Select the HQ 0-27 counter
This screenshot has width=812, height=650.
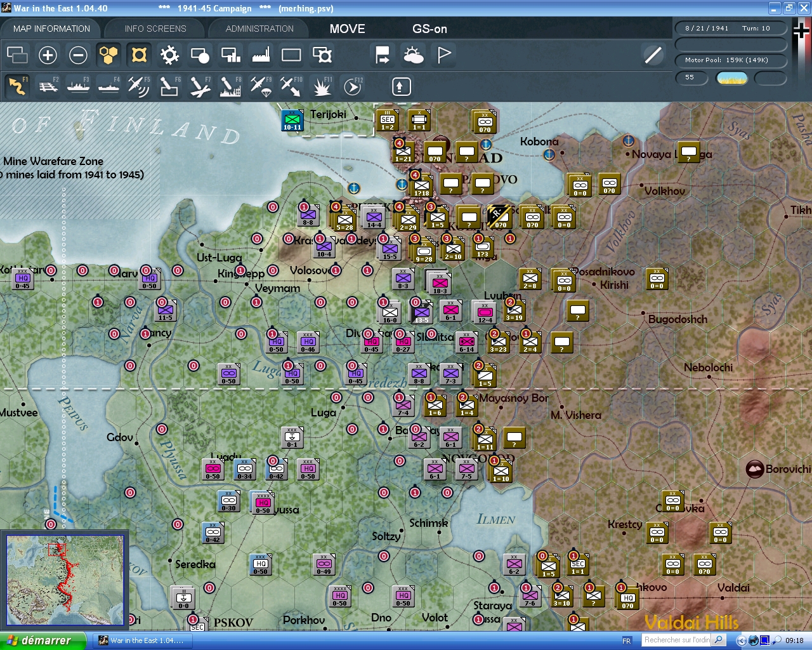click(x=403, y=342)
